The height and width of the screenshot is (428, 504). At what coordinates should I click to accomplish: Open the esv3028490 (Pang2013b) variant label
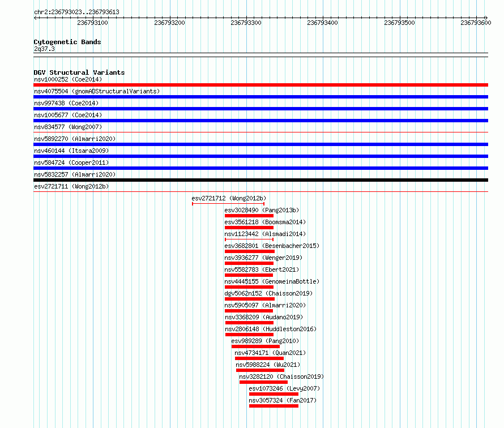262,210
